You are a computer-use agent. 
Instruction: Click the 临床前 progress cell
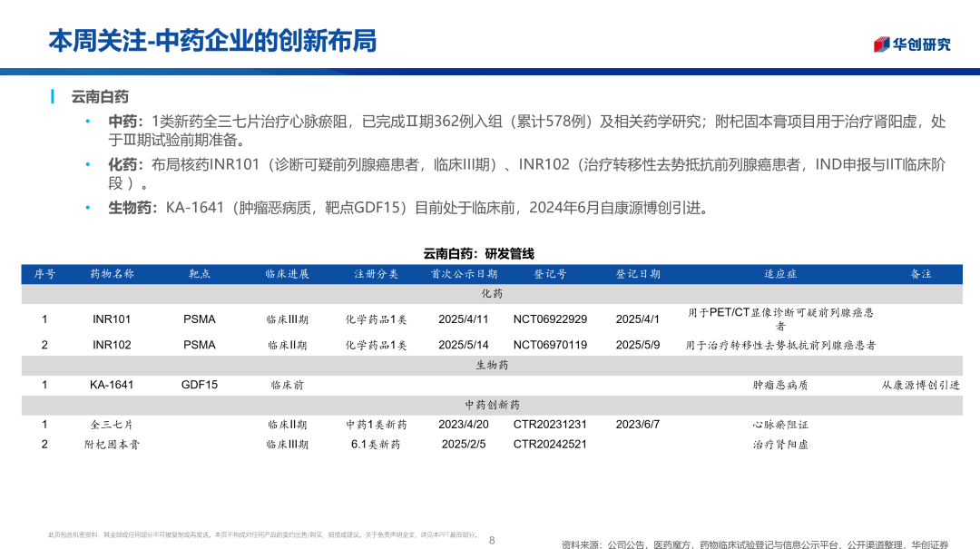pyautogui.click(x=287, y=385)
